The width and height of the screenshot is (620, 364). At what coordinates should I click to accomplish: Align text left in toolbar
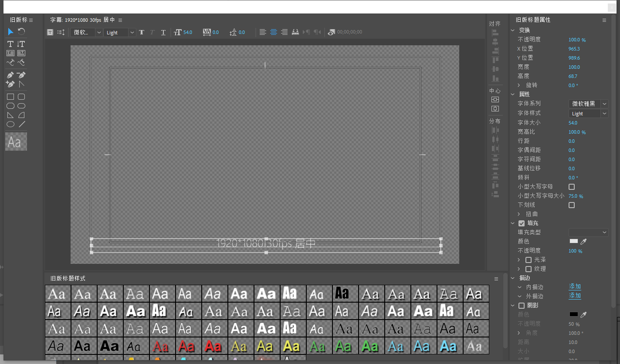(x=263, y=32)
